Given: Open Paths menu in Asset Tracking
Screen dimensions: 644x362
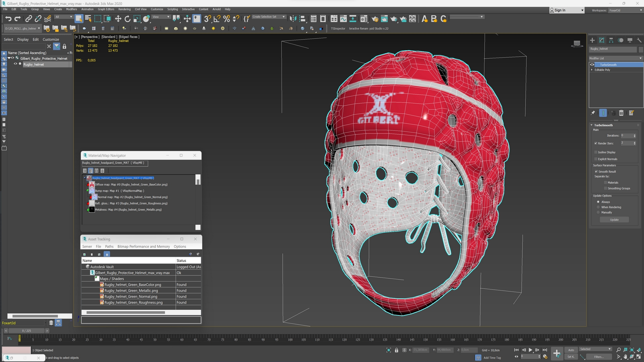Looking at the screenshot, I should (109, 246).
